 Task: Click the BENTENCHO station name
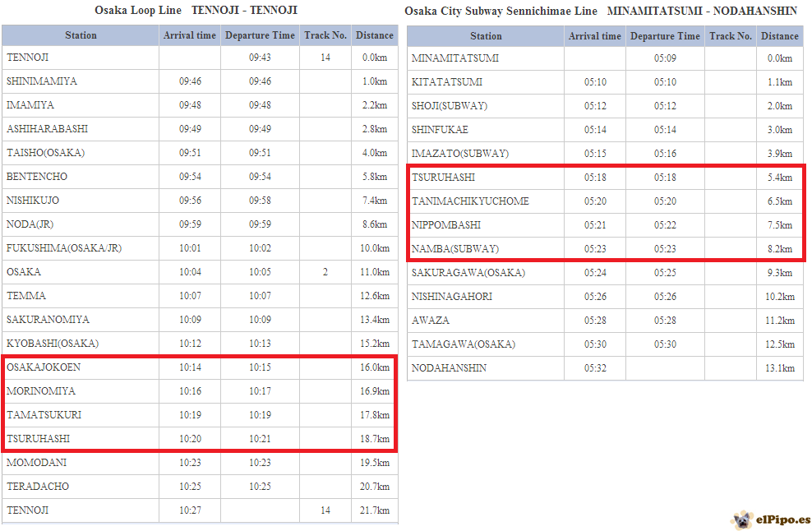(x=37, y=177)
